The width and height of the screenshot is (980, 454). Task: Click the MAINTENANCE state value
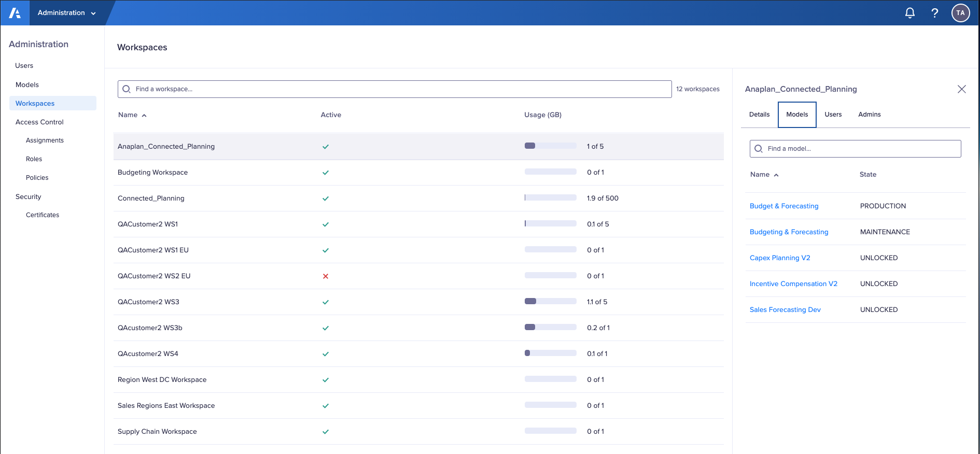coord(885,232)
